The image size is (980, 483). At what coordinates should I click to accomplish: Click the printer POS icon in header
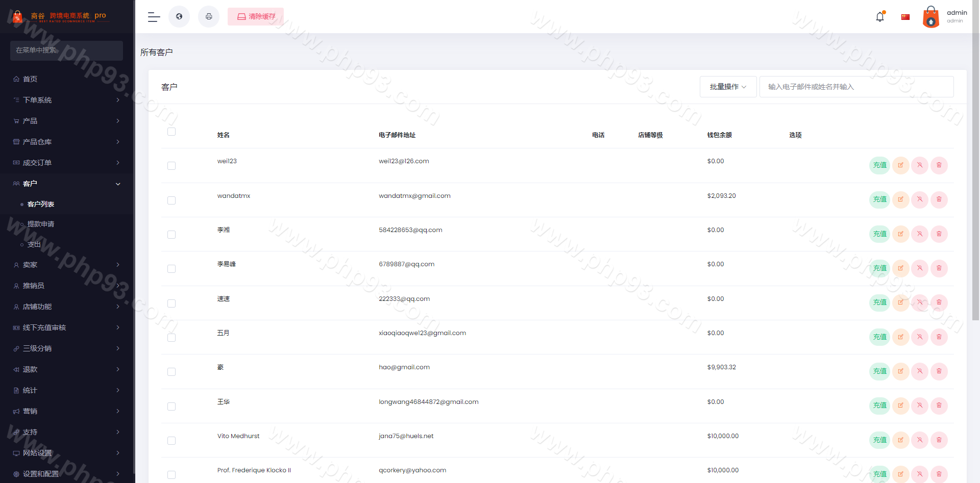[209, 17]
